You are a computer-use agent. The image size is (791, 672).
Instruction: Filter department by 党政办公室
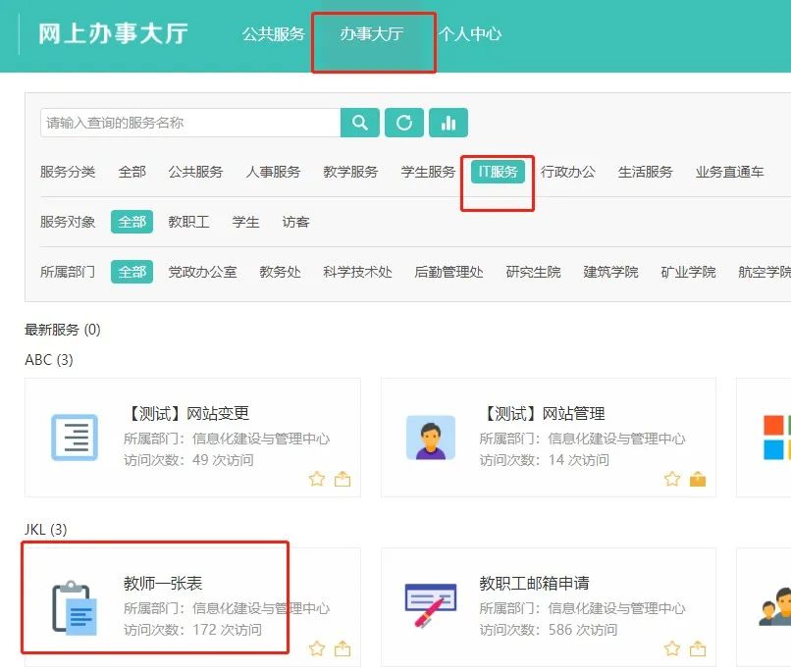(202, 272)
